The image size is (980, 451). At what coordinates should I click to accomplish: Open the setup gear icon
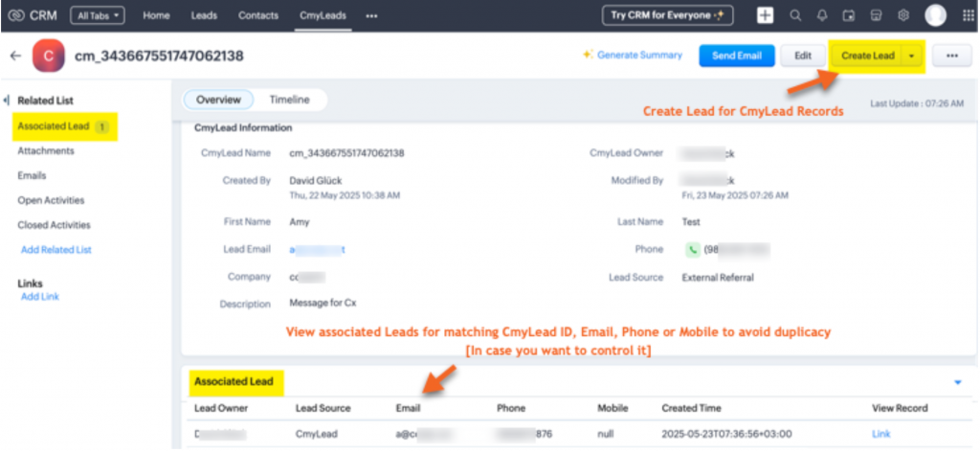pos(902,15)
